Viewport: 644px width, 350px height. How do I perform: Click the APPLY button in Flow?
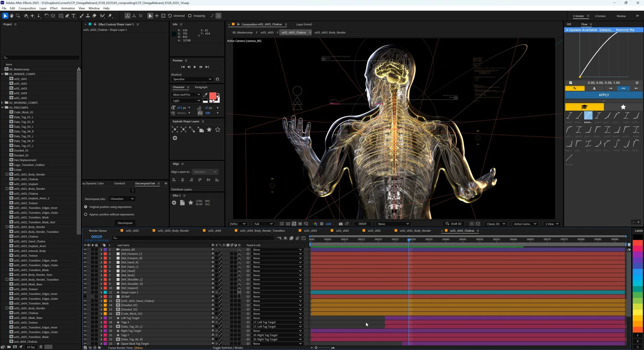click(604, 95)
